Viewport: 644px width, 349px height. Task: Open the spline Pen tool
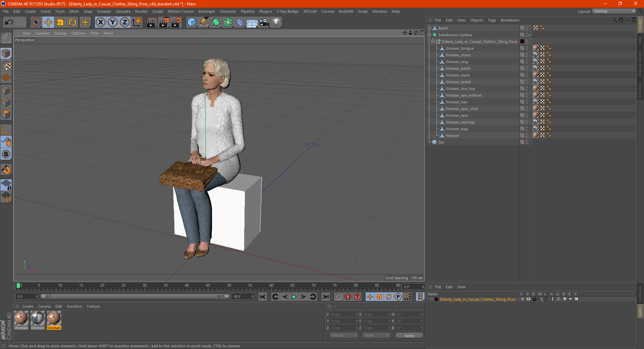[204, 22]
